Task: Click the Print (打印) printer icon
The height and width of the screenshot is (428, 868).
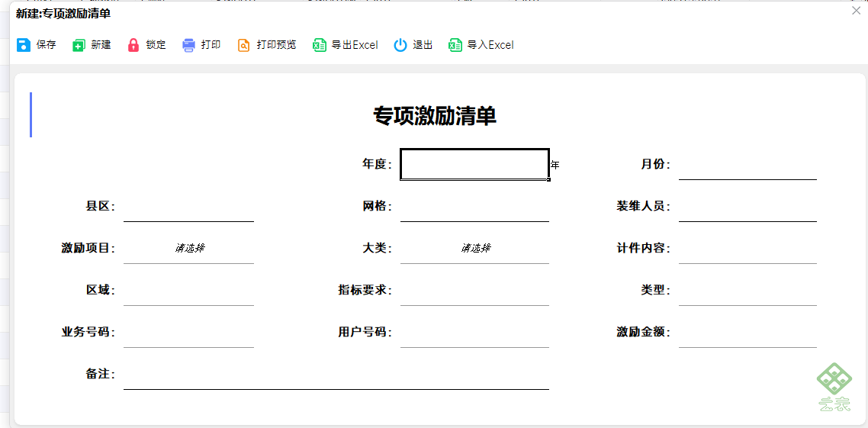Action: [188, 45]
